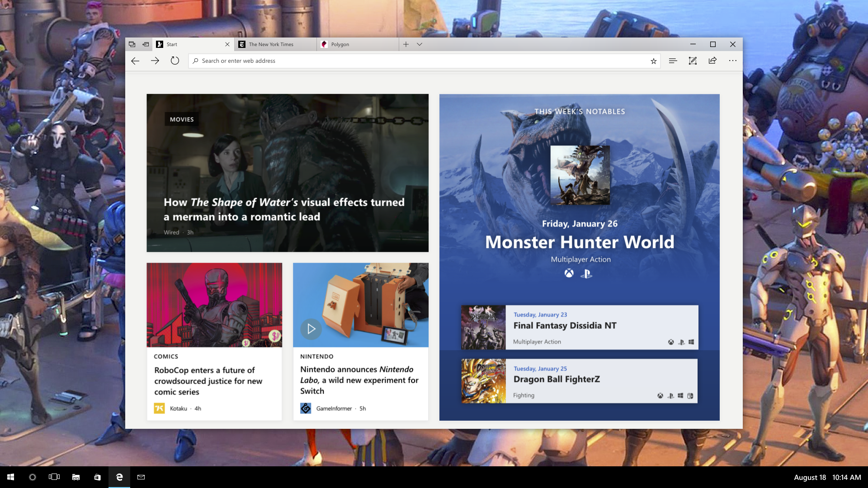Click Xbox icon under Monster Hunter World
The image size is (868, 488).
point(569,273)
